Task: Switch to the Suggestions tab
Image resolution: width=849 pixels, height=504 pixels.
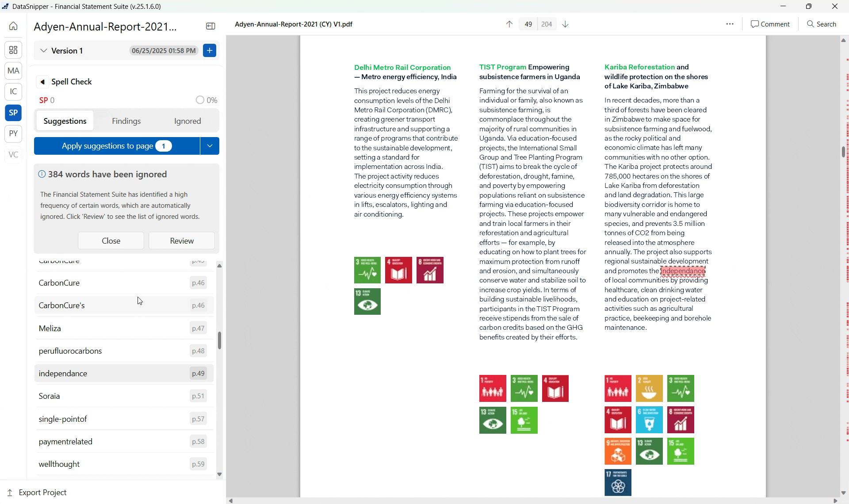Action: click(x=65, y=121)
